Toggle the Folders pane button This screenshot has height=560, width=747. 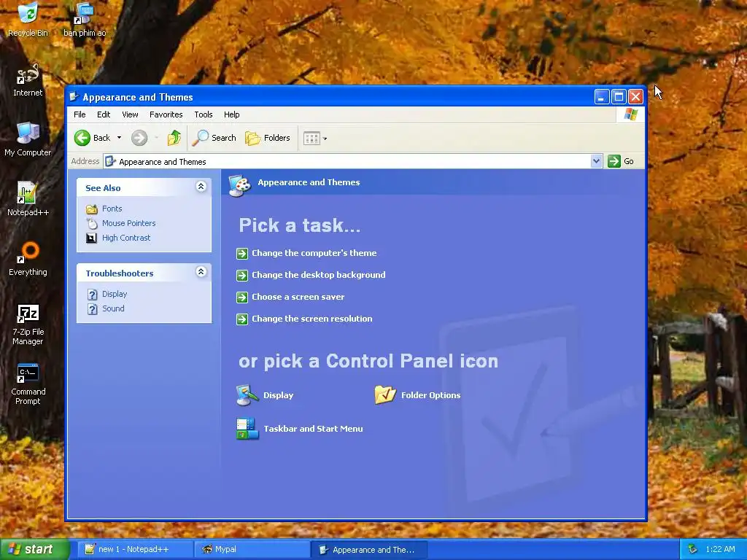tap(267, 138)
